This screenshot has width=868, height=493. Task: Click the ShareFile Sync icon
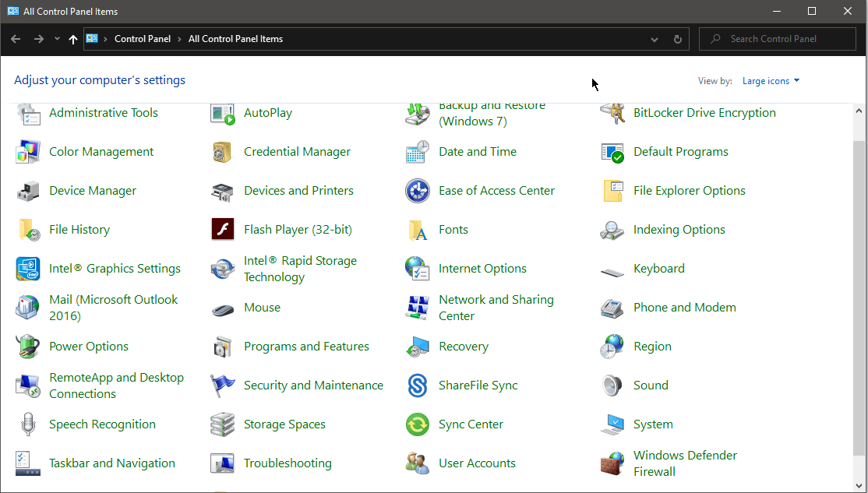[418, 386]
